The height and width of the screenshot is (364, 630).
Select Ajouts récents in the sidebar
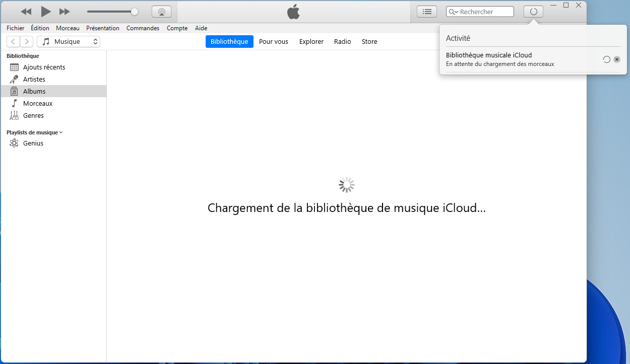[53, 67]
